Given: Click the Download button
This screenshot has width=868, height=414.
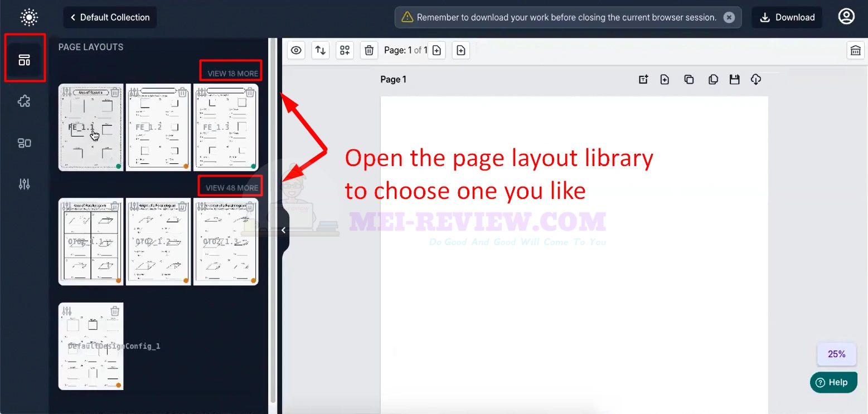Looking at the screenshot, I should [x=787, y=17].
